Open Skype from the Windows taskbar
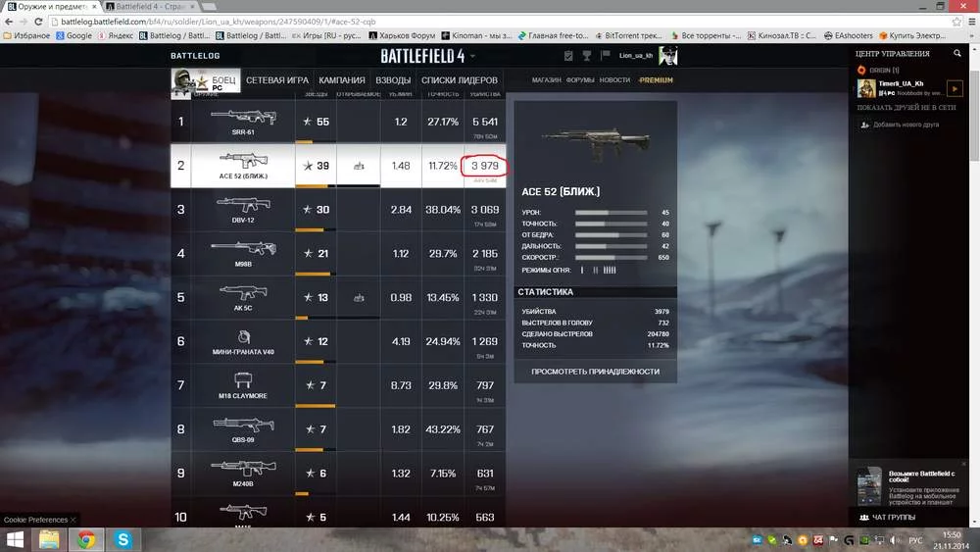Screen dimensions: 980x552 (x=123, y=539)
